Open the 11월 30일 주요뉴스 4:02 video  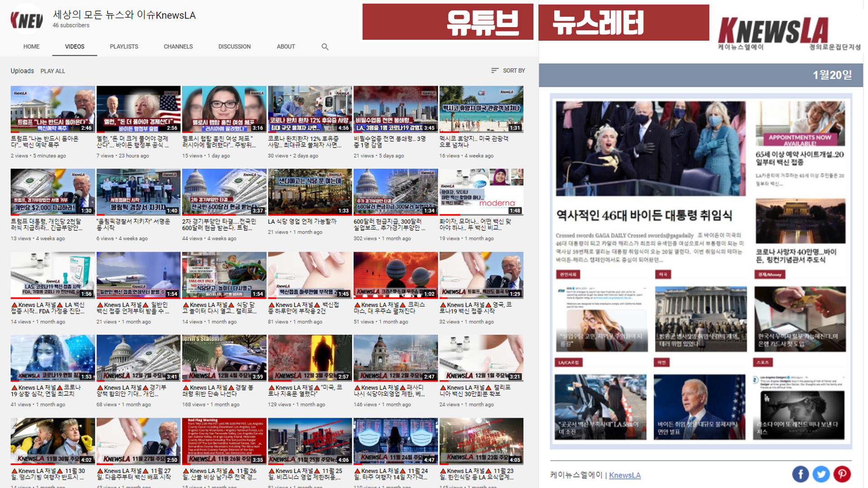52,441
